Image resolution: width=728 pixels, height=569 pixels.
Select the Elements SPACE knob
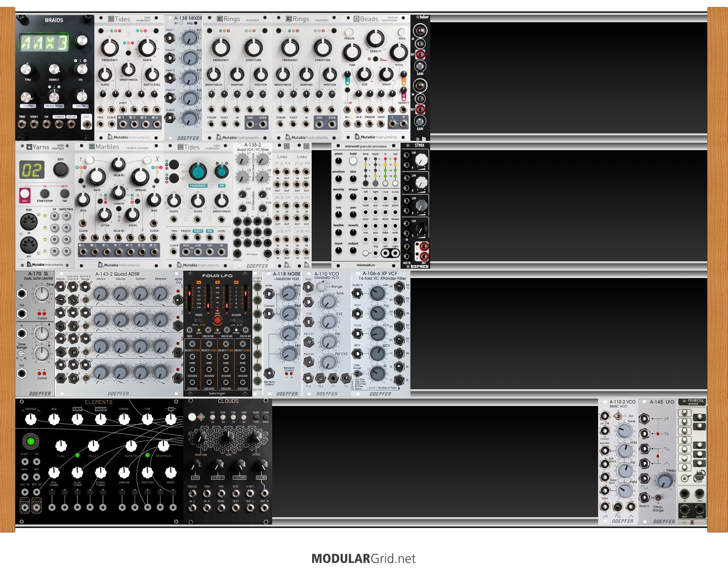click(170, 473)
